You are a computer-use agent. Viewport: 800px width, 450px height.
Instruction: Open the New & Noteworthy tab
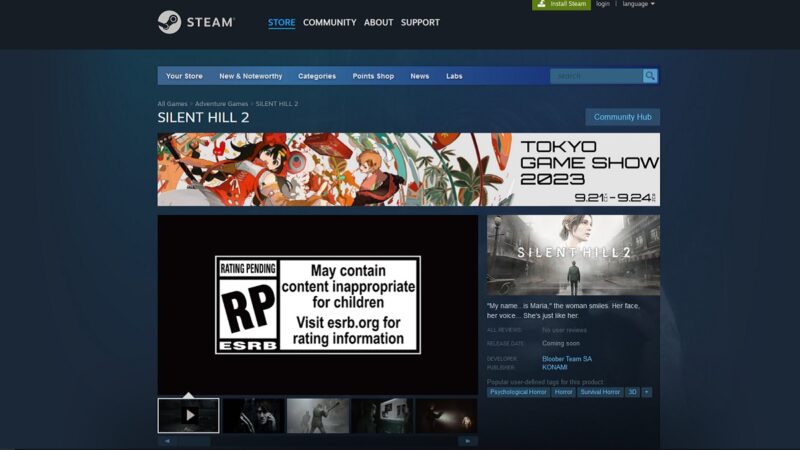(251, 76)
